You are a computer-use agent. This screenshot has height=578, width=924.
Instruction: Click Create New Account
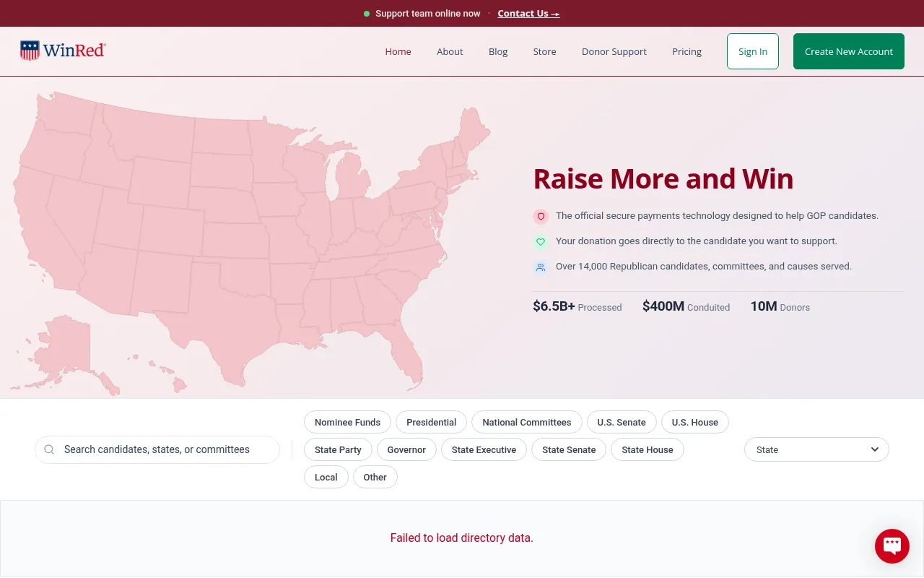tap(849, 51)
